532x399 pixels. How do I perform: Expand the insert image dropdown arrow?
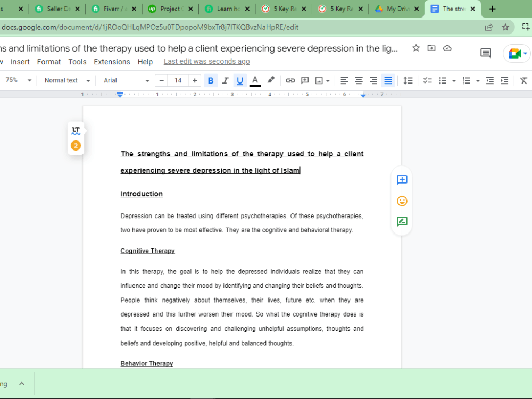click(328, 81)
